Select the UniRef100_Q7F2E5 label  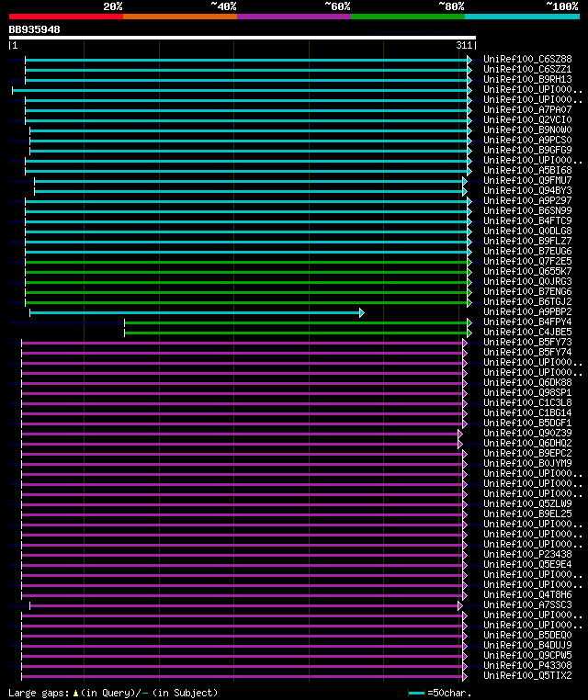click(x=527, y=261)
